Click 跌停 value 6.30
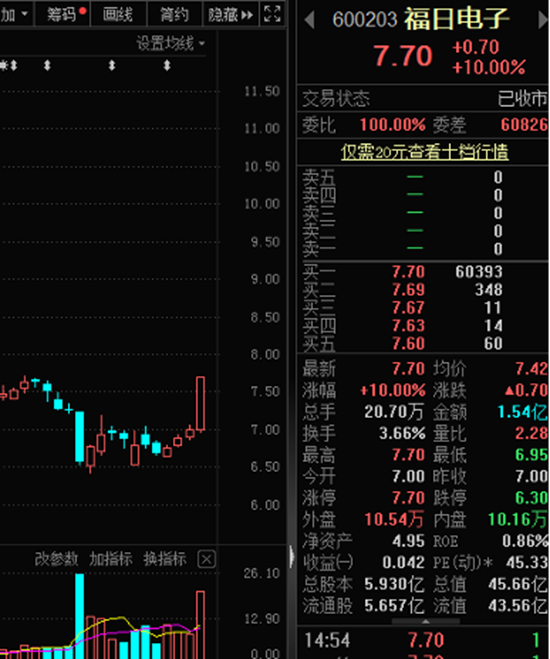Screen dimensions: 550x659 [x=532, y=498]
